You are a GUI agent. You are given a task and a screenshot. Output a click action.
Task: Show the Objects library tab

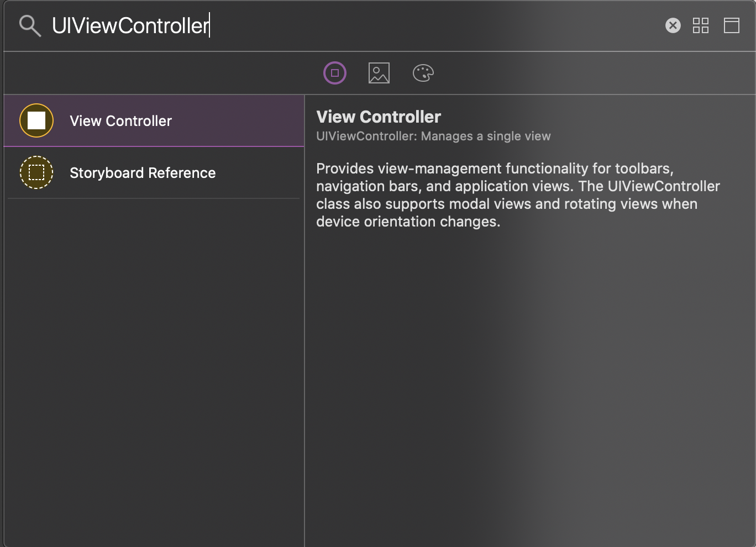pos(335,73)
